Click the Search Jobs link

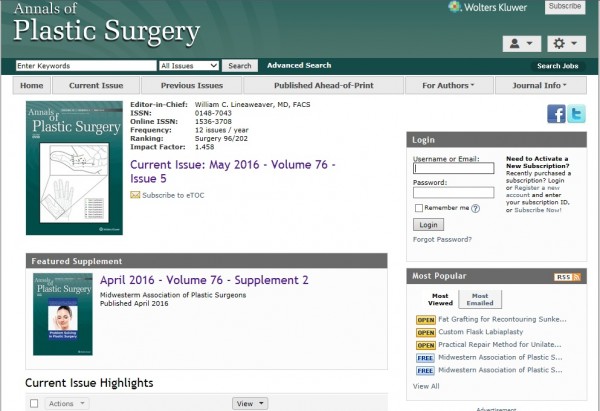click(x=558, y=66)
